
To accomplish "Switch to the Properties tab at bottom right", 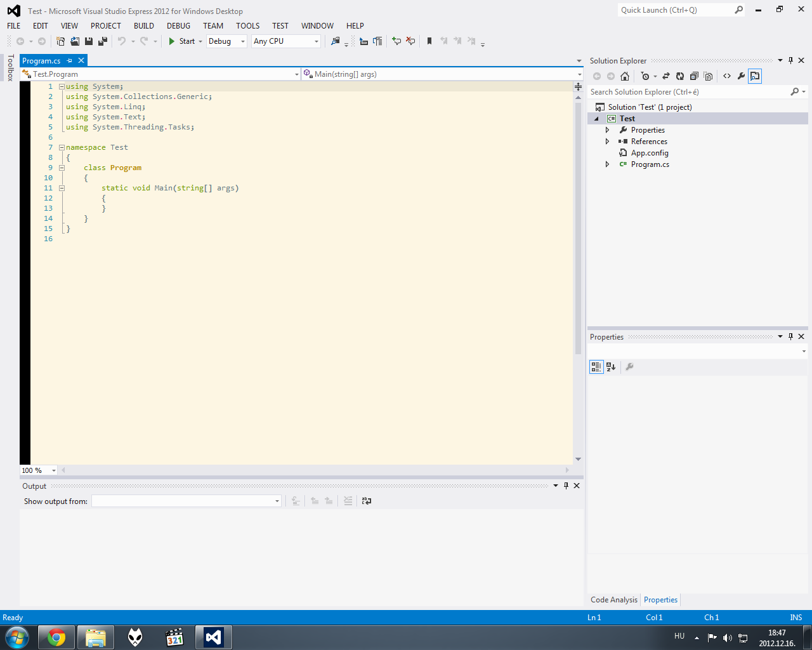I will tap(660, 600).
